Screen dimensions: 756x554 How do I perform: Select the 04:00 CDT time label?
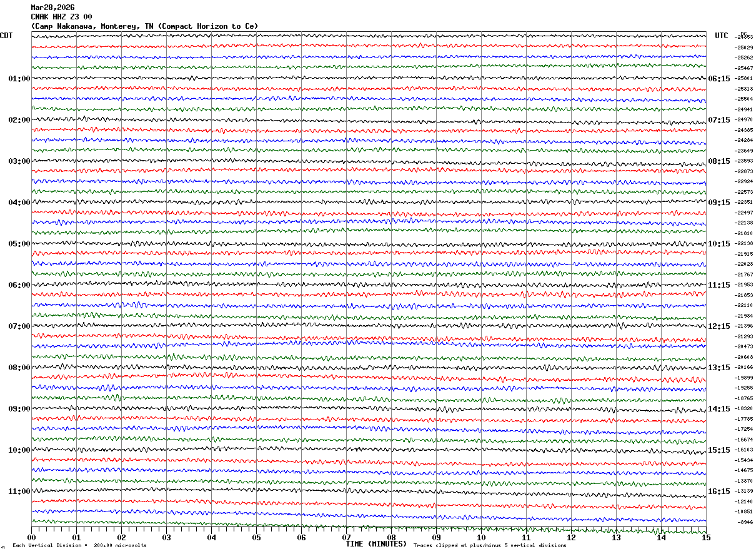point(19,203)
